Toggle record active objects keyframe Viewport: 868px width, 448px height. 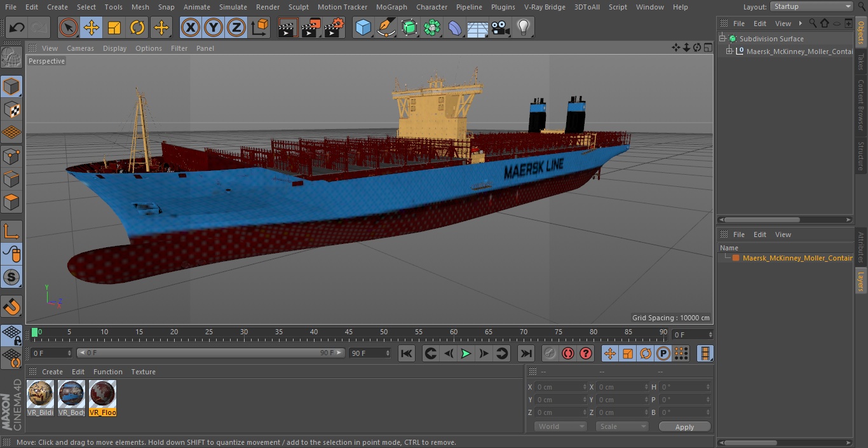(550, 353)
